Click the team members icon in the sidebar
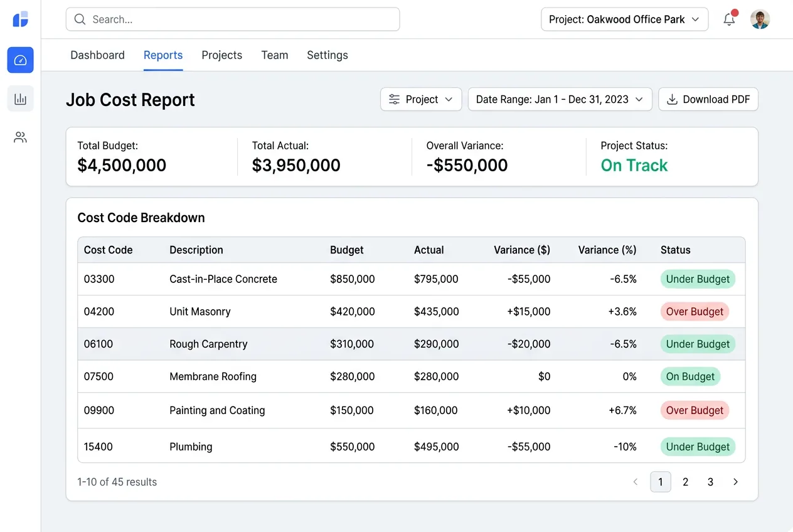 [20, 137]
